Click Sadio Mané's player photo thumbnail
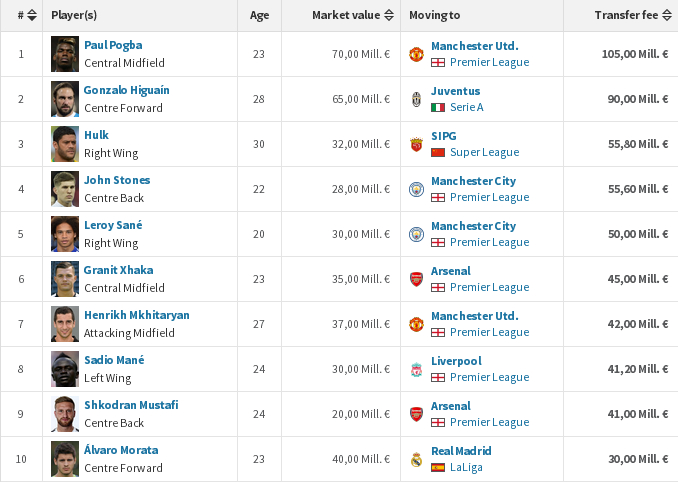 pos(65,369)
